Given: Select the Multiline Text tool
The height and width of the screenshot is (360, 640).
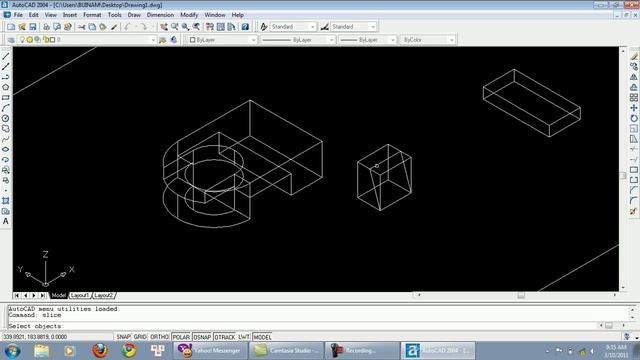Looking at the screenshot, I should click(6, 222).
